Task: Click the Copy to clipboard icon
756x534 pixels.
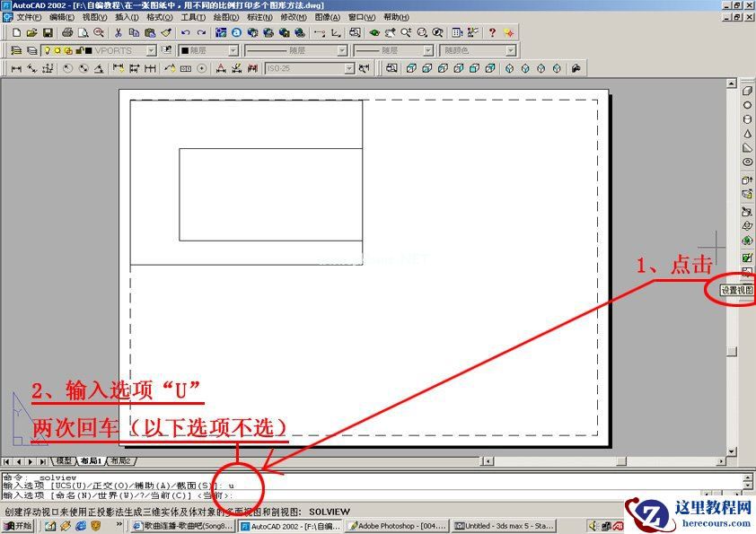Action: [x=134, y=33]
